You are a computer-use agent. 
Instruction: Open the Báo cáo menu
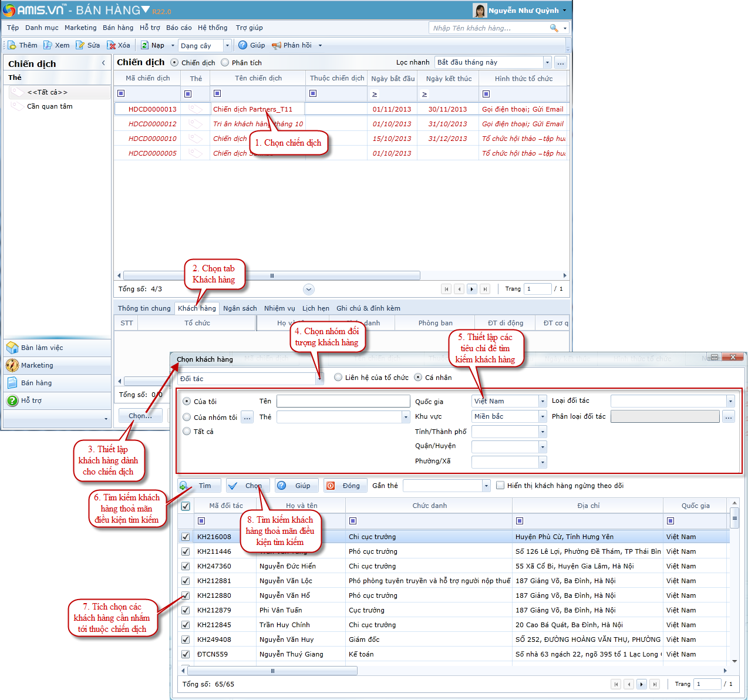point(178,28)
